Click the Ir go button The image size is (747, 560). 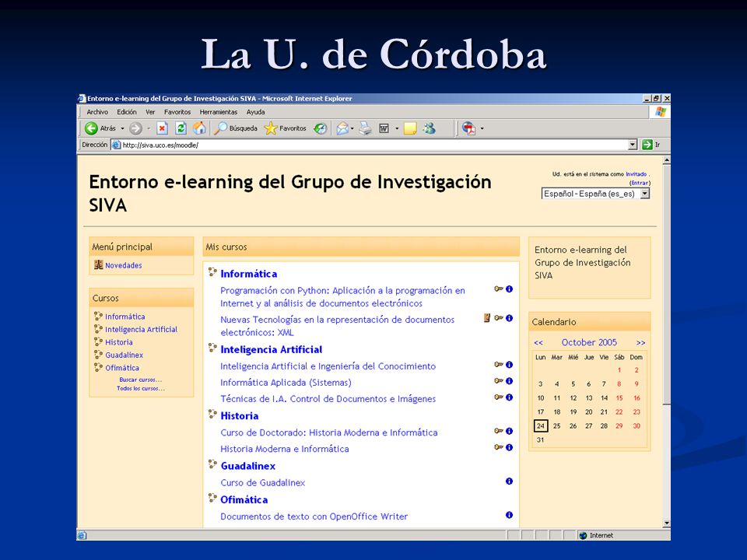click(651, 145)
